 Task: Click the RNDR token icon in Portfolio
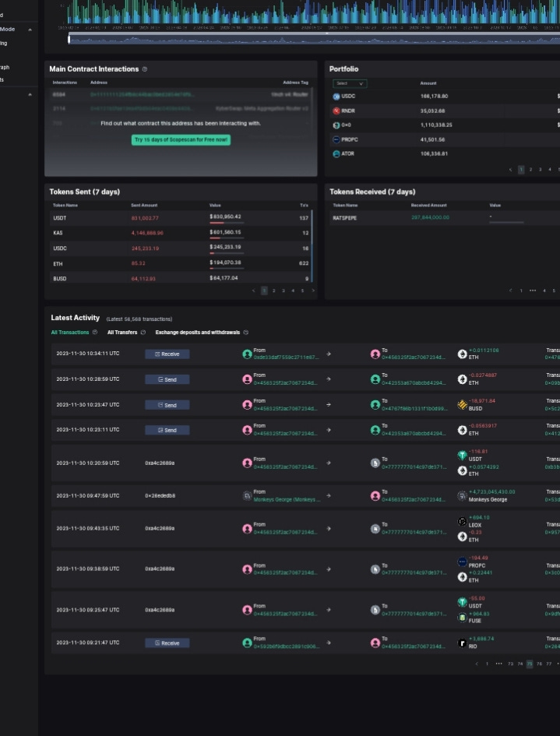[336, 111]
